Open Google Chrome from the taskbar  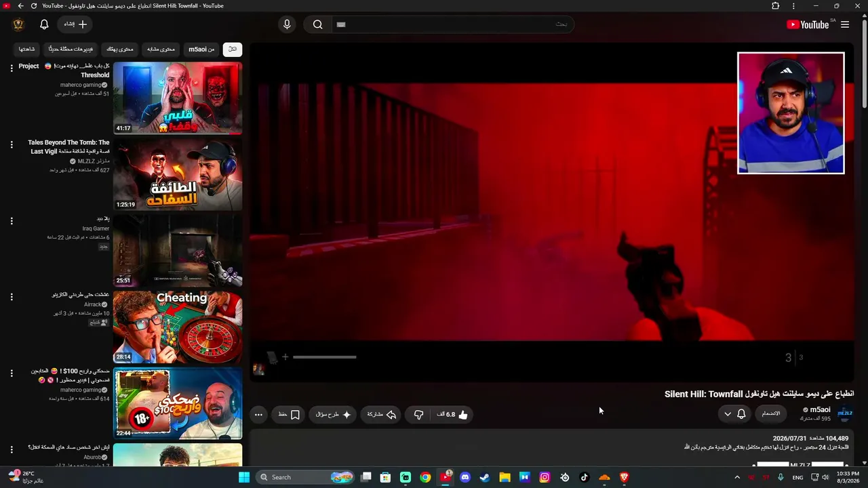pos(425,477)
